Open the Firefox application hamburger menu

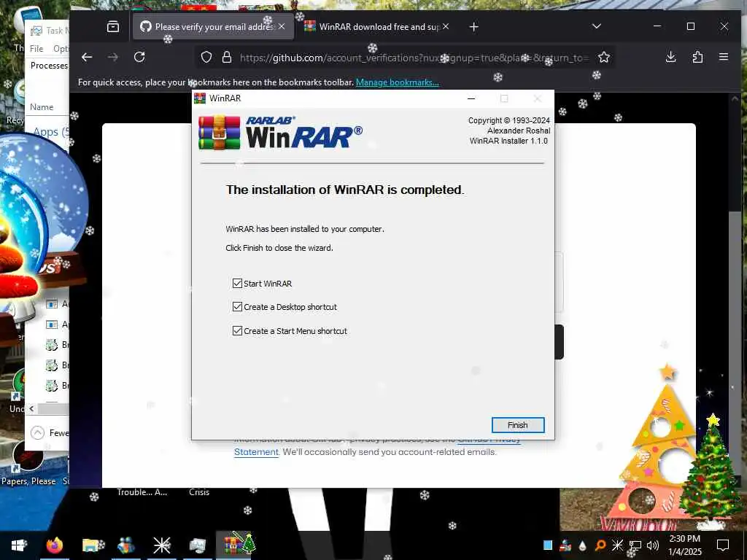pos(724,57)
